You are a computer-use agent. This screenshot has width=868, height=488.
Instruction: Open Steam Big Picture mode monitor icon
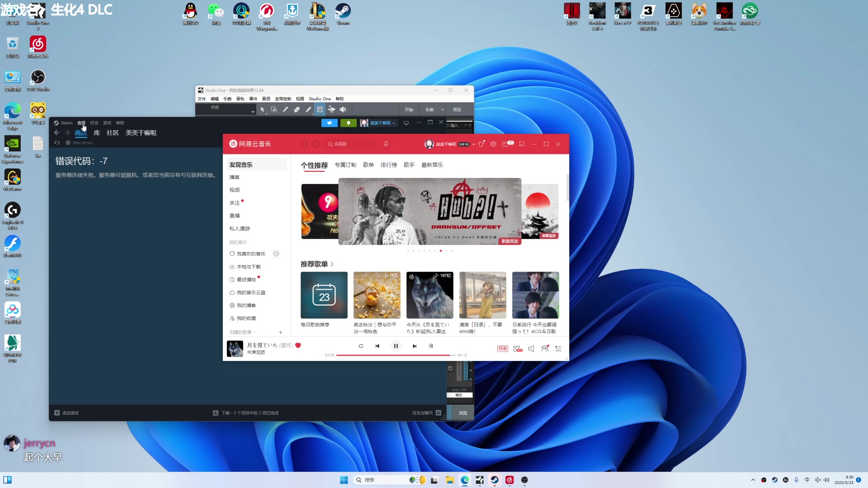click(406, 123)
